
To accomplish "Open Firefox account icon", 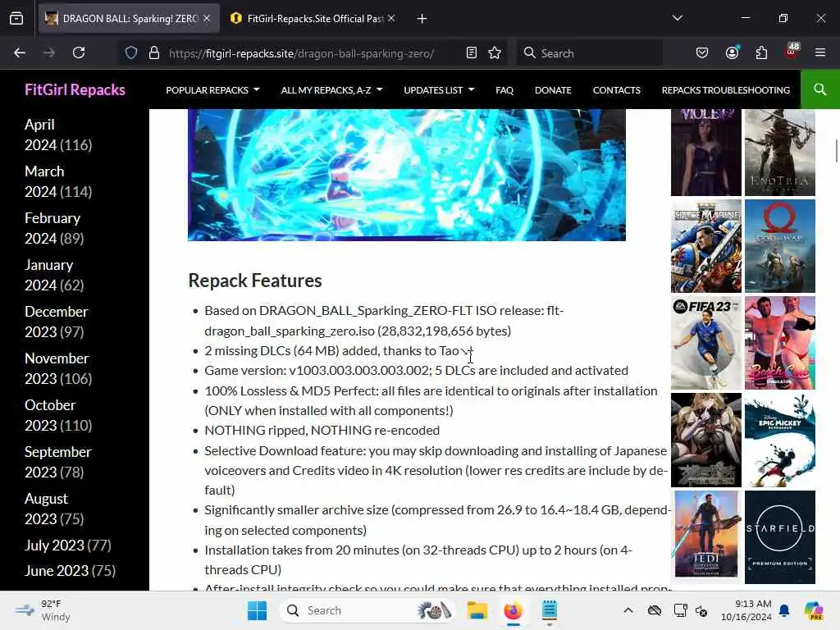I will click(x=732, y=52).
